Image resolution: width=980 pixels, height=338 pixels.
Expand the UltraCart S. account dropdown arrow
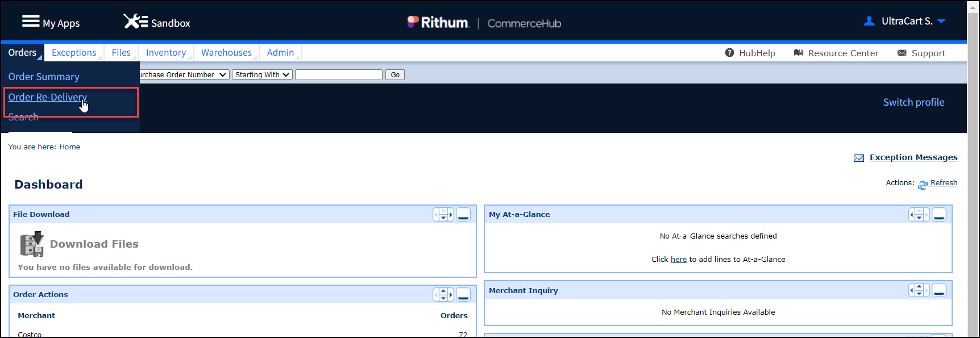coord(941,21)
